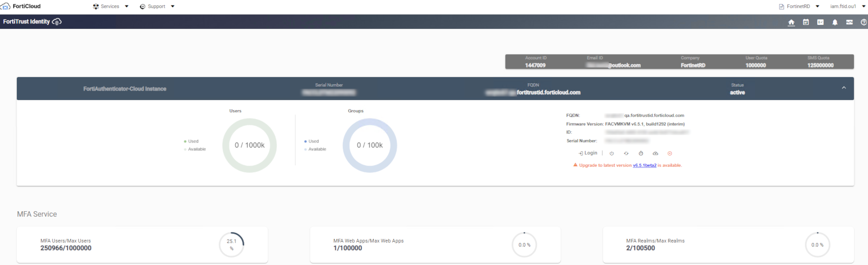The image size is (868, 265).
Task: Open the Services dropdown menu
Action: click(x=111, y=6)
